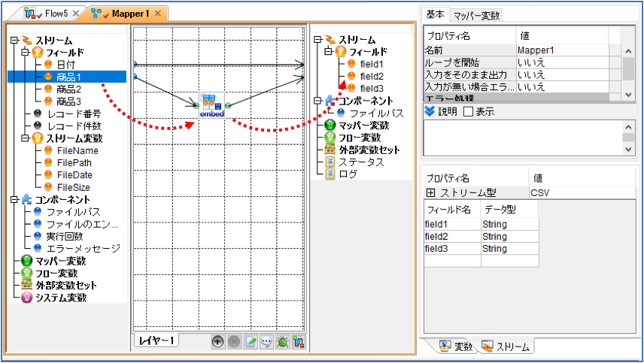Select the FileSize stream variable
This screenshot has height=363, width=644.
point(74,187)
